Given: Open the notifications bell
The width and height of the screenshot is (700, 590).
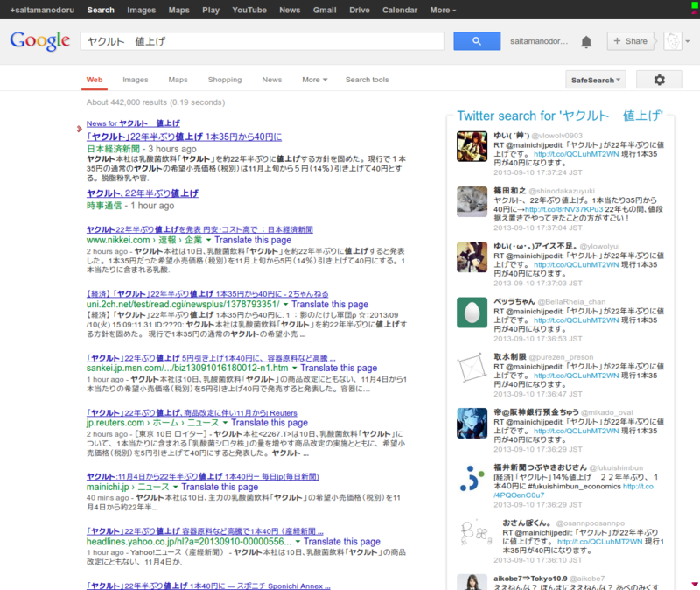Looking at the screenshot, I should [x=586, y=41].
